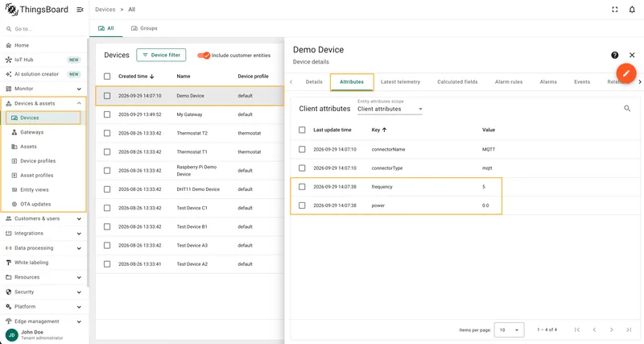Open AI solution creator

tap(43, 74)
